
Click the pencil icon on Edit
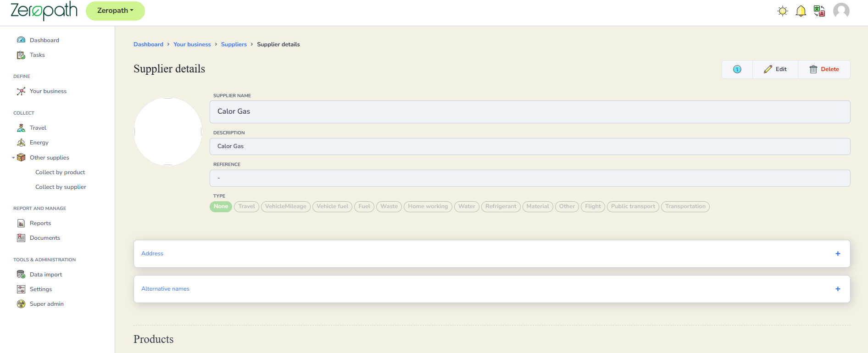tap(768, 69)
